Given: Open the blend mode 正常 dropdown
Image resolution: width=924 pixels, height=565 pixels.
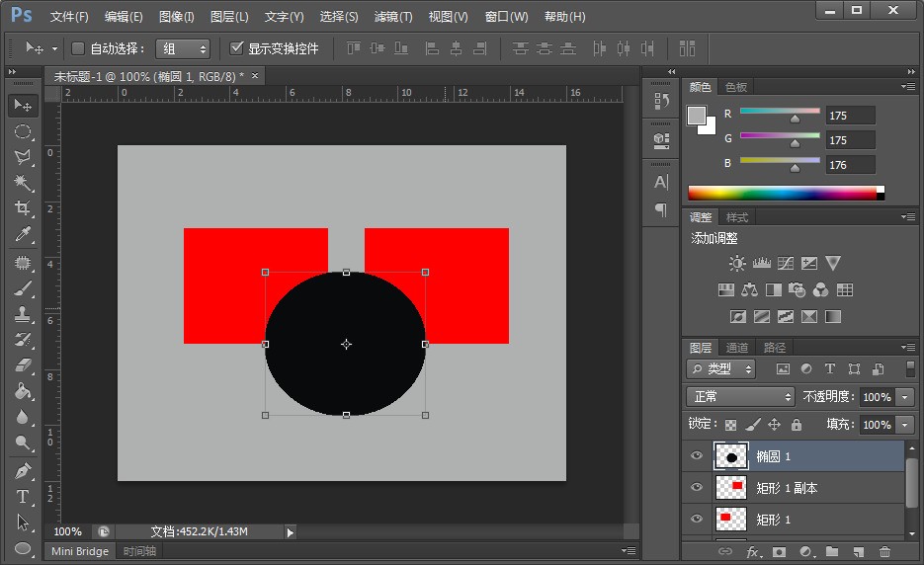Looking at the screenshot, I should (741, 396).
